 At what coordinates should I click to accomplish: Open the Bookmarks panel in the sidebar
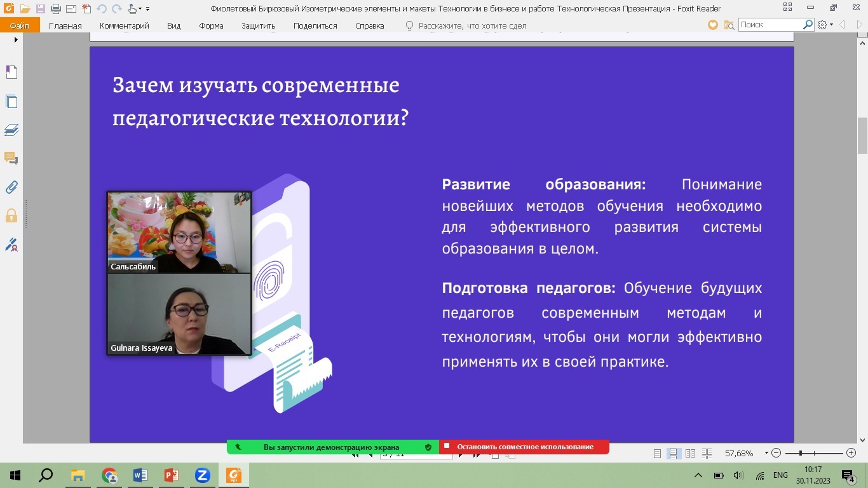11,72
